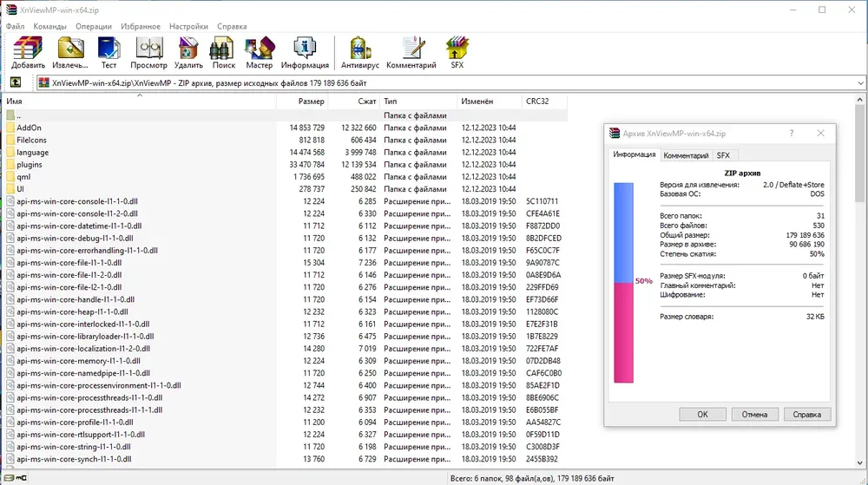Screen dimensions: 868x485
Task: Select file api-ms-win-core-memory-l1-1-0.dll
Action: tap(78, 361)
